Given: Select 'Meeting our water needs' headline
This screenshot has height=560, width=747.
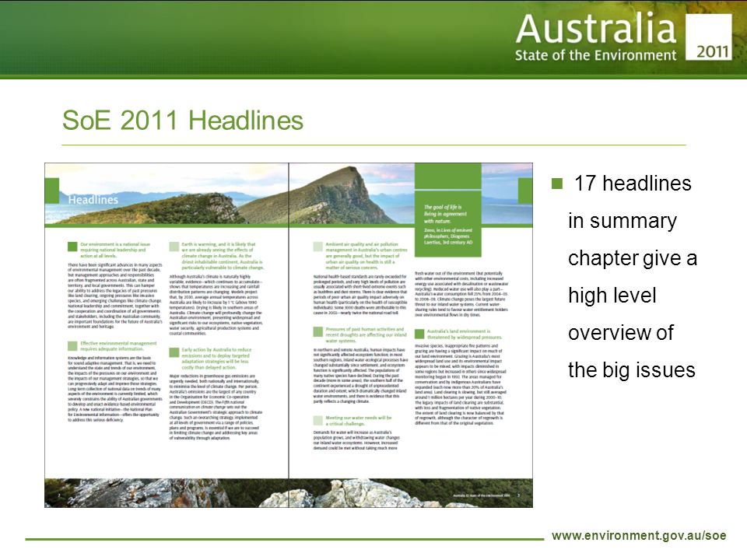Looking at the screenshot, I should tap(358, 421).
